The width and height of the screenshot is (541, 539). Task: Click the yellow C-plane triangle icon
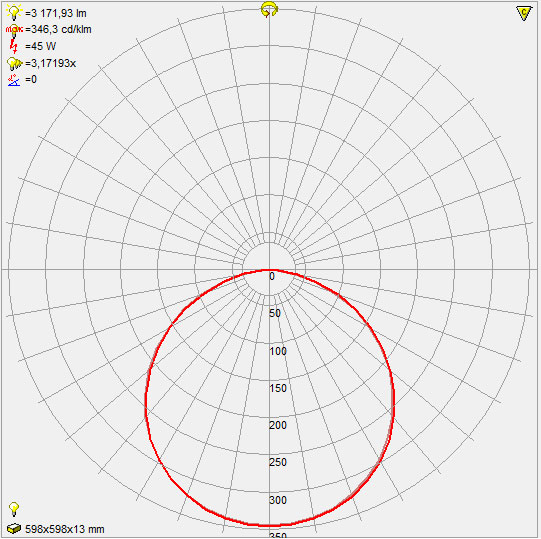coord(524,13)
